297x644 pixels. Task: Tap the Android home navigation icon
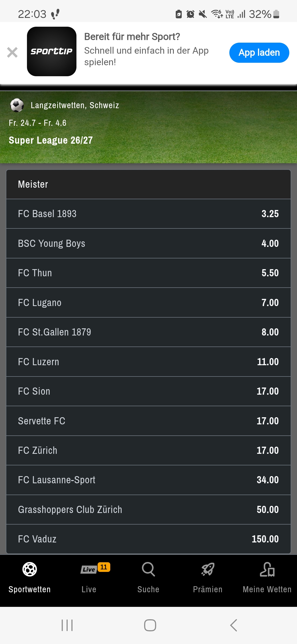(150, 625)
